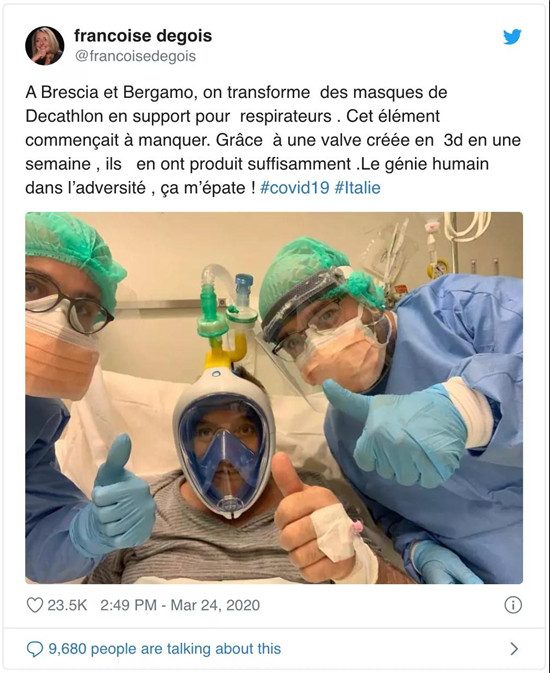550x673 pixels.
Task: Click the tweet text mentioning Decathlon
Action: point(233,116)
